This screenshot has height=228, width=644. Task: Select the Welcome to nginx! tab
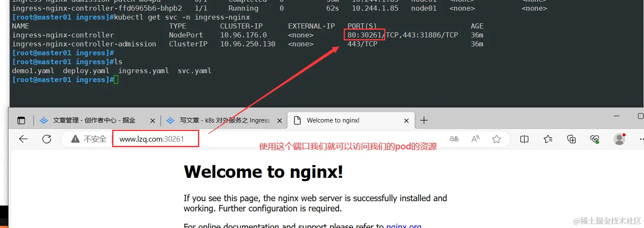click(x=333, y=120)
